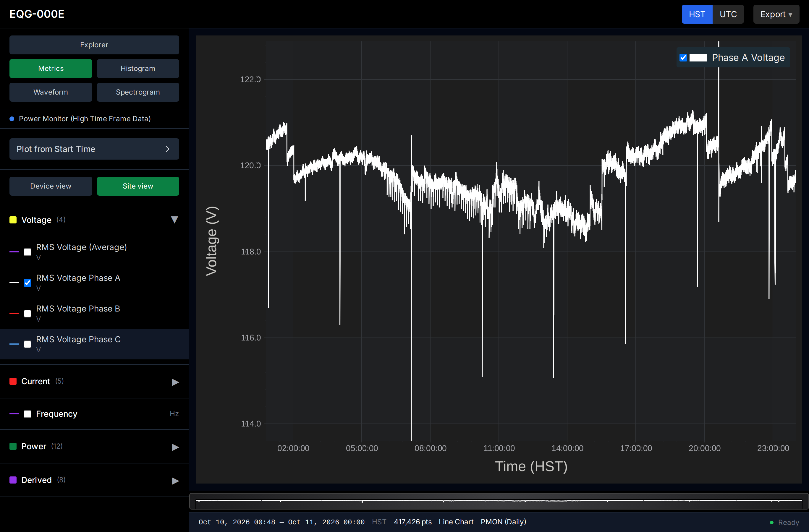
Task: Select Power Monitor (High Time Frame Data)
Action: tap(85, 119)
